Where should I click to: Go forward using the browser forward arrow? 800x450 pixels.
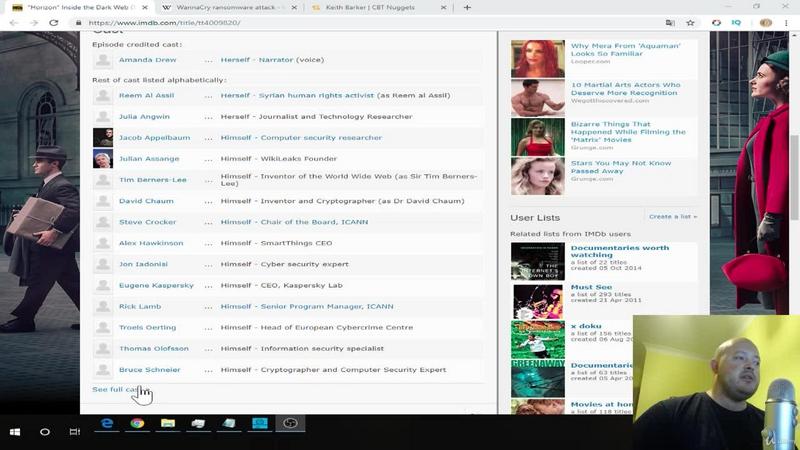click(34, 23)
